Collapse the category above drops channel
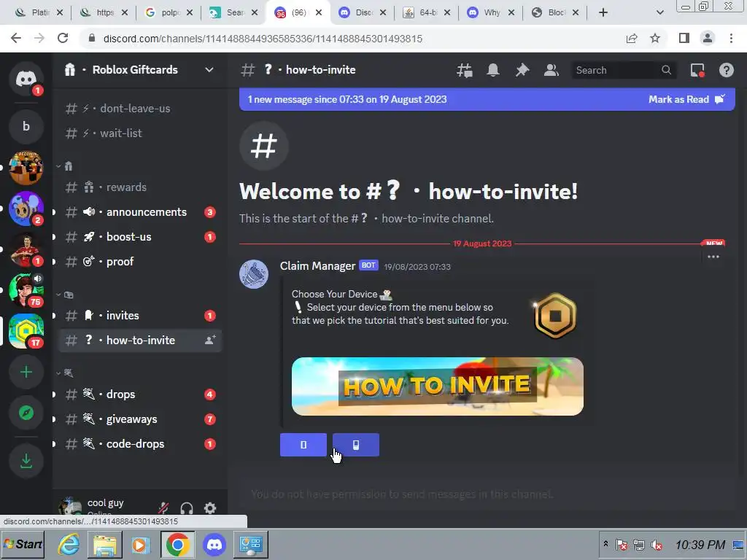Image resolution: width=747 pixels, height=560 pixels. pyautogui.click(x=64, y=373)
